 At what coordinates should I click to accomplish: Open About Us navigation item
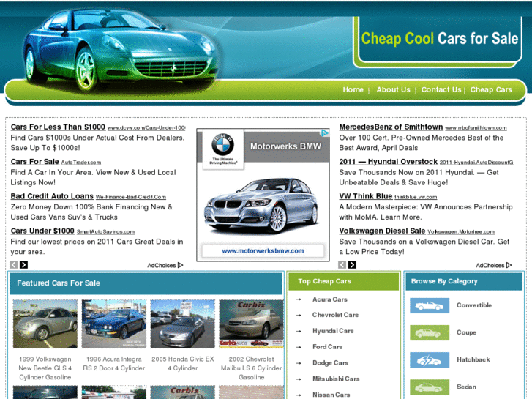393,89
